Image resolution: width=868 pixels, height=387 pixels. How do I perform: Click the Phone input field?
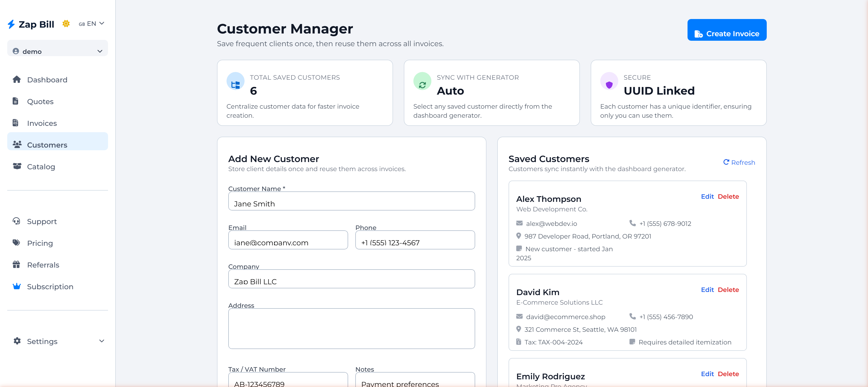pyautogui.click(x=415, y=240)
